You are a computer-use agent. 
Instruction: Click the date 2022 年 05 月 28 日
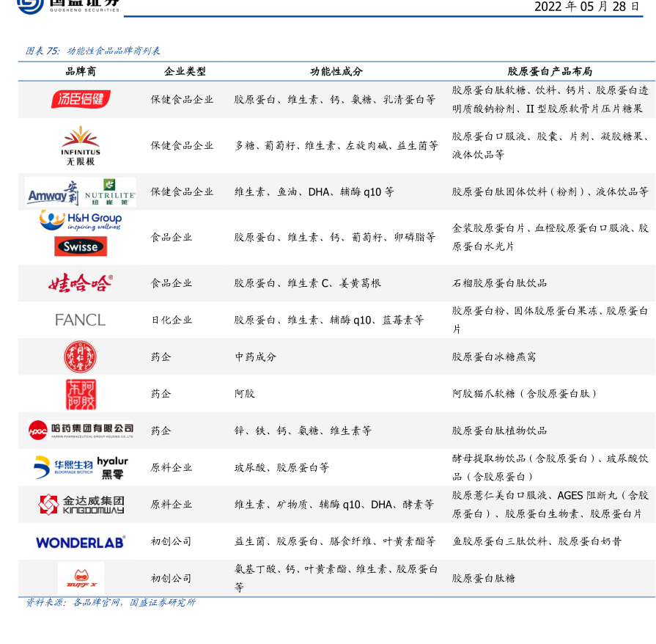(x=587, y=7)
